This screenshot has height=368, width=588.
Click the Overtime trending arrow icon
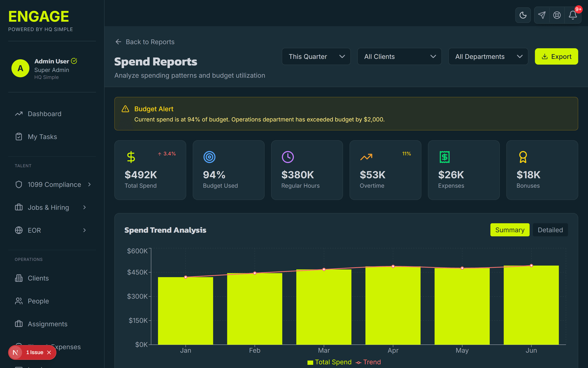[x=366, y=157]
